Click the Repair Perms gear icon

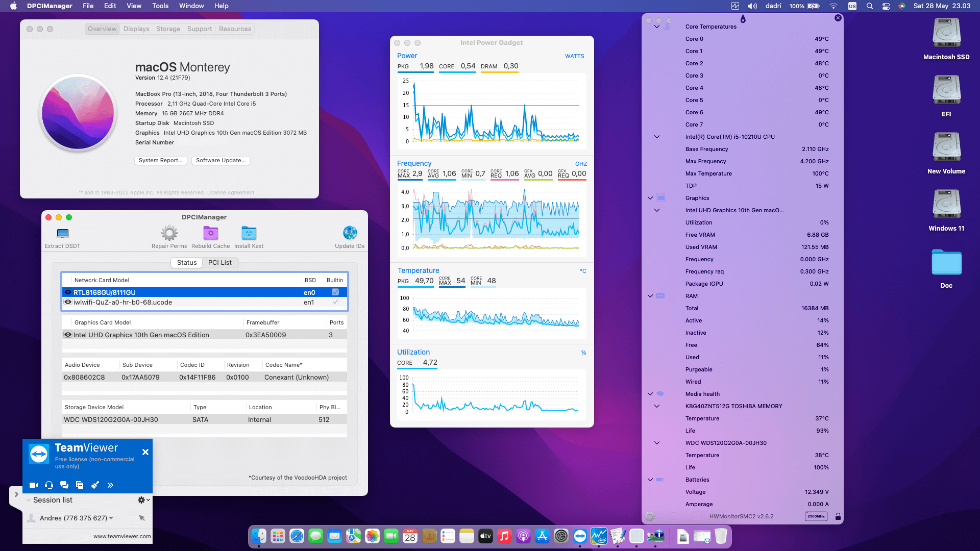coord(169,233)
